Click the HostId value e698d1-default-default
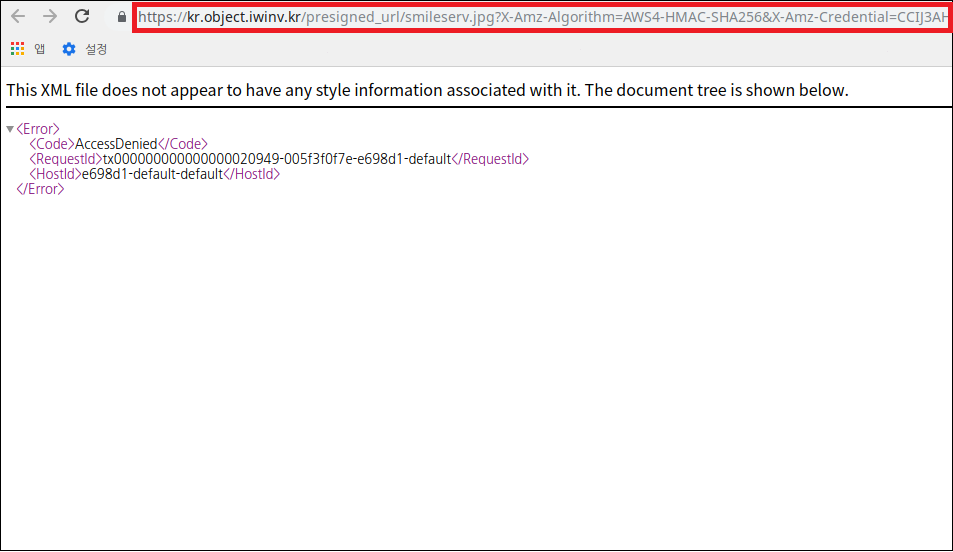Screen dimensions: 953x552 pyautogui.click(x=153, y=174)
